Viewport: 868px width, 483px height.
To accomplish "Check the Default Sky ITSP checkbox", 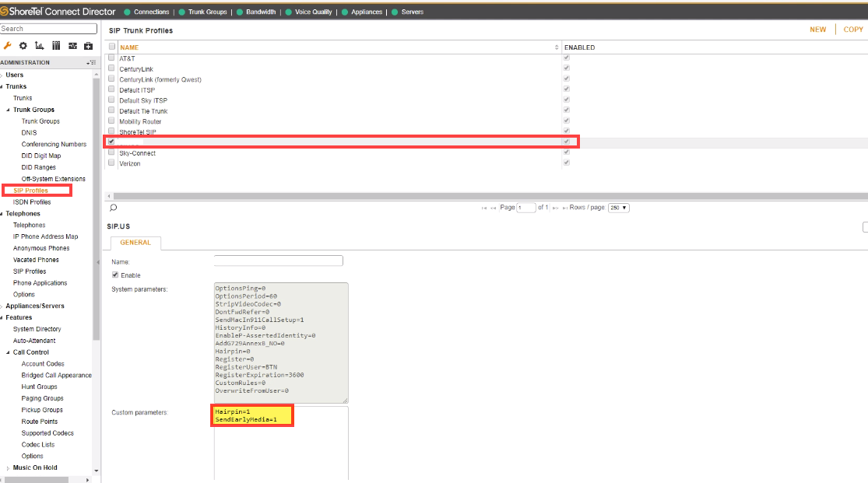I will (111, 100).
